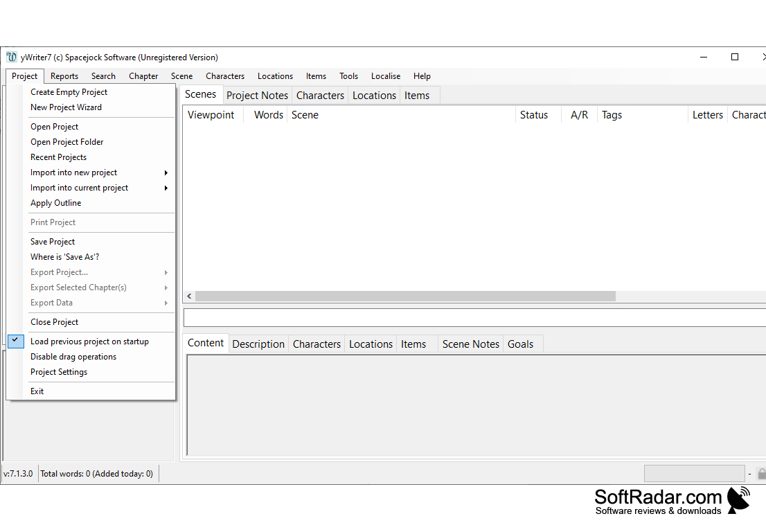Expand the 'Import into current project' submenu
Viewport: 766px width, 532px height.
click(x=79, y=187)
